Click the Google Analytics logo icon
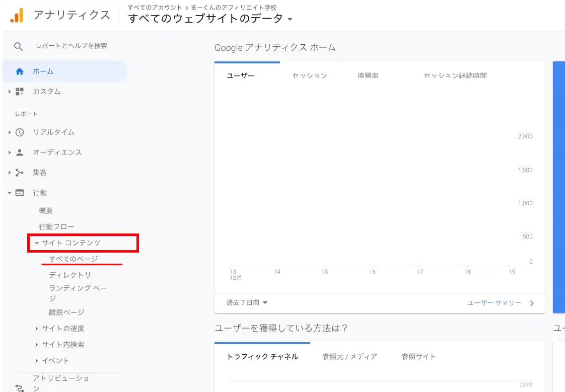Image resolution: width=565 pixels, height=392 pixels. tap(17, 15)
